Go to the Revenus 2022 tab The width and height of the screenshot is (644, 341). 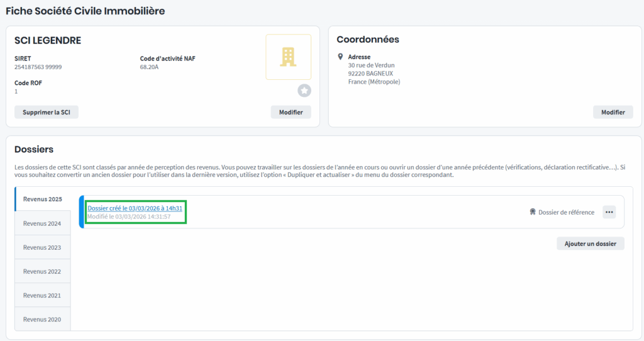coord(42,271)
